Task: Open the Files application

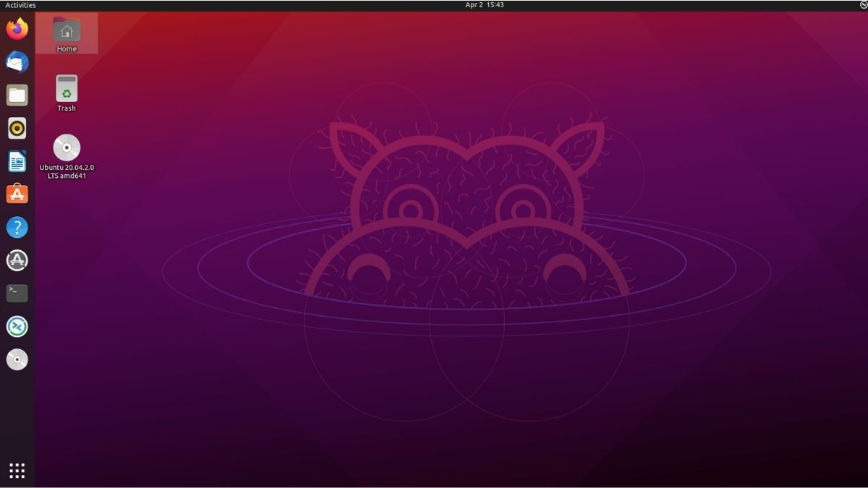Action: (17, 95)
